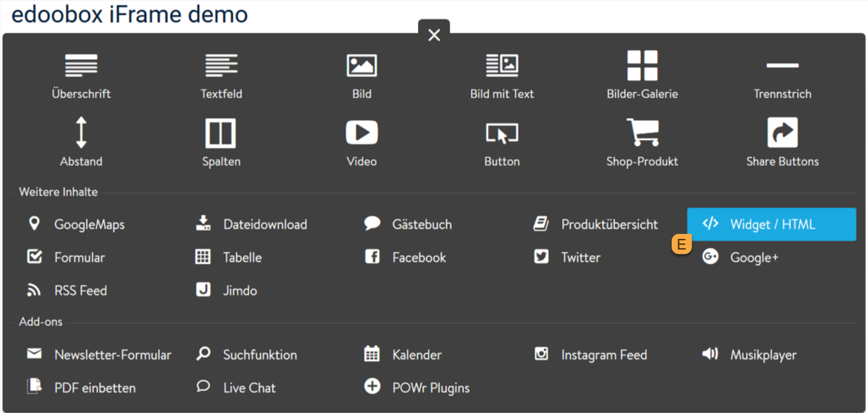Insert a Textfeld element
Image resolution: width=868 pixels, height=413 pixels.
point(221,74)
